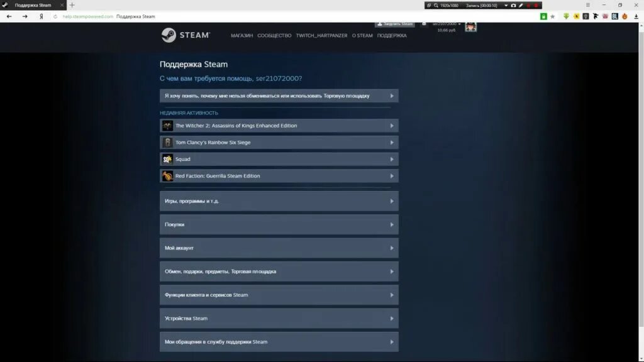Open the ПОДДЕРЖКА menu item

[x=392, y=36]
